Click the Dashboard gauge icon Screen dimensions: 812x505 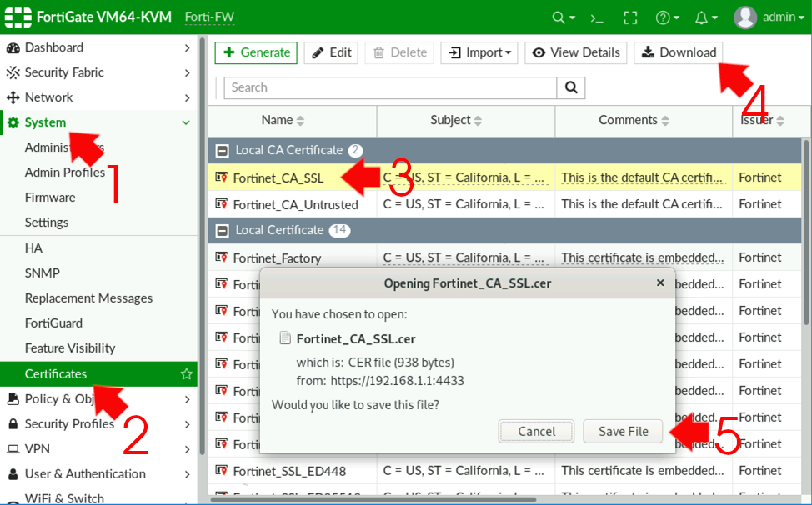pyautogui.click(x=13, y=47)
